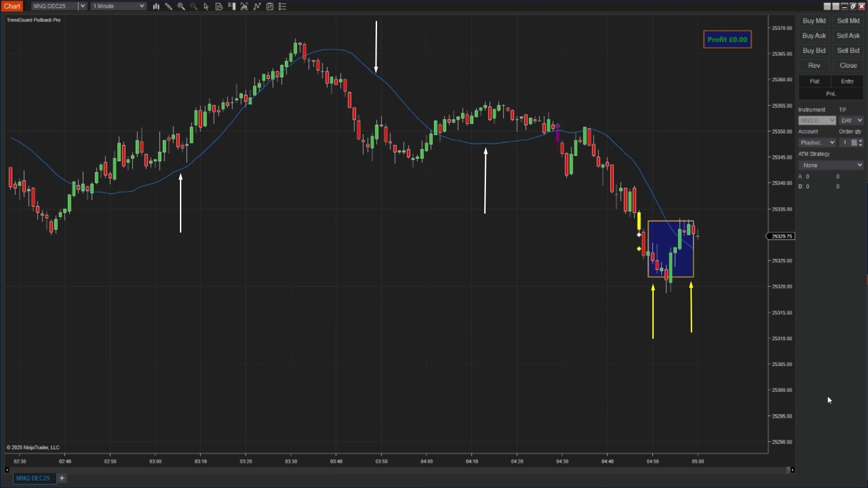Select the Zoom In tool
Viewport: 868px width, 488px height.
pyautogui.click(x=182, y=6)
